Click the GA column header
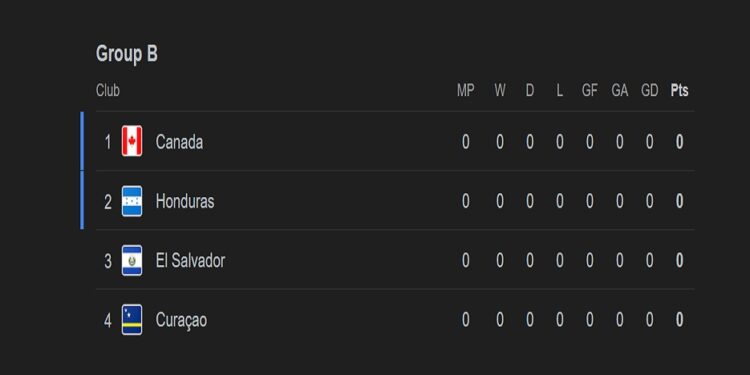 tap(619, 90)
